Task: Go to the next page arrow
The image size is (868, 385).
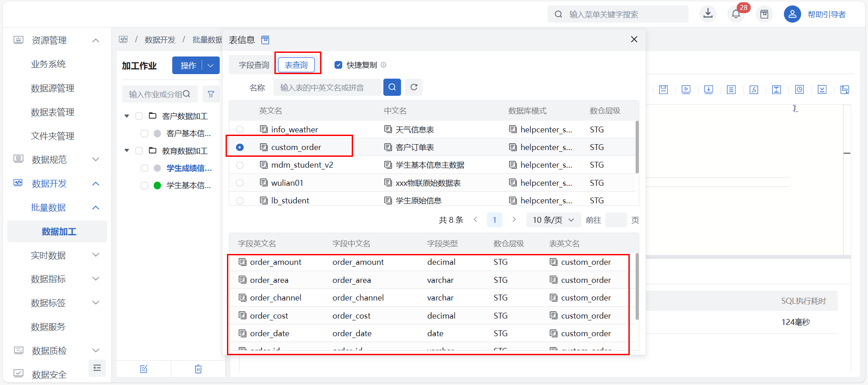Action: 514,220
